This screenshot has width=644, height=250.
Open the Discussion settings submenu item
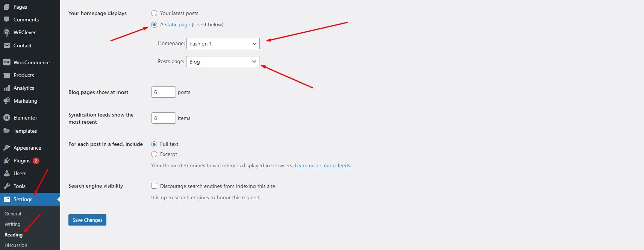point(16,245)
